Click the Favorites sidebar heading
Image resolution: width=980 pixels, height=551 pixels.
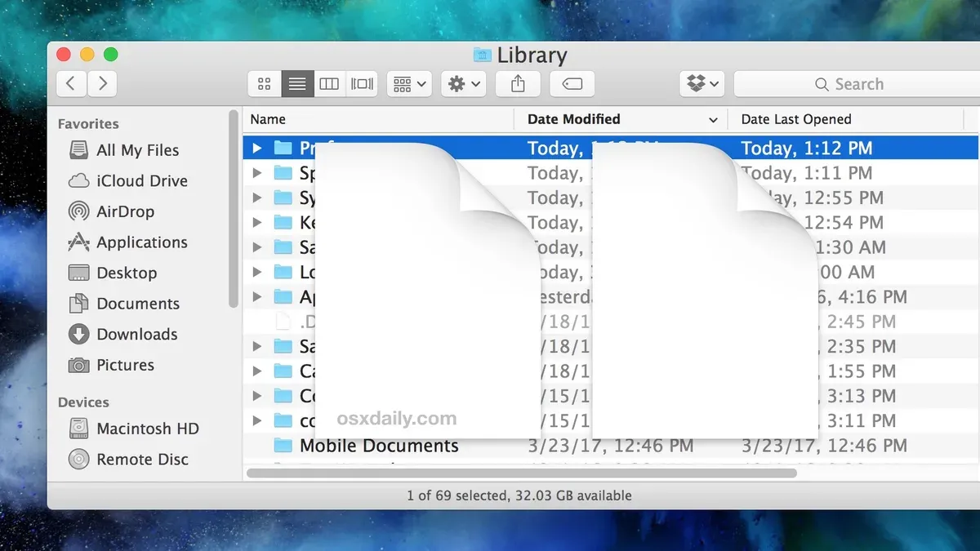coord(88,124)
